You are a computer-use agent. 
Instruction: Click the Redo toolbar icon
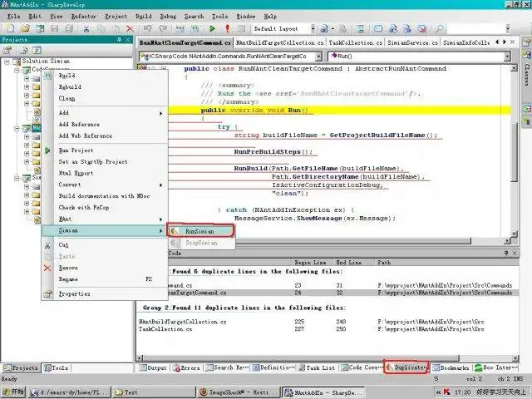(x=163, y=29)
